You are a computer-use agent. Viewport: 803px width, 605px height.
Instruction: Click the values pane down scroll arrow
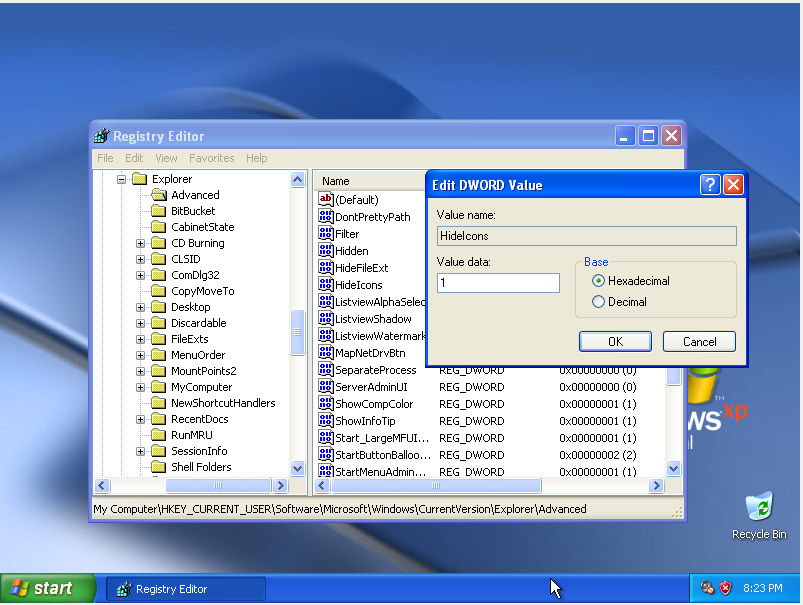(x=673, y=468)
